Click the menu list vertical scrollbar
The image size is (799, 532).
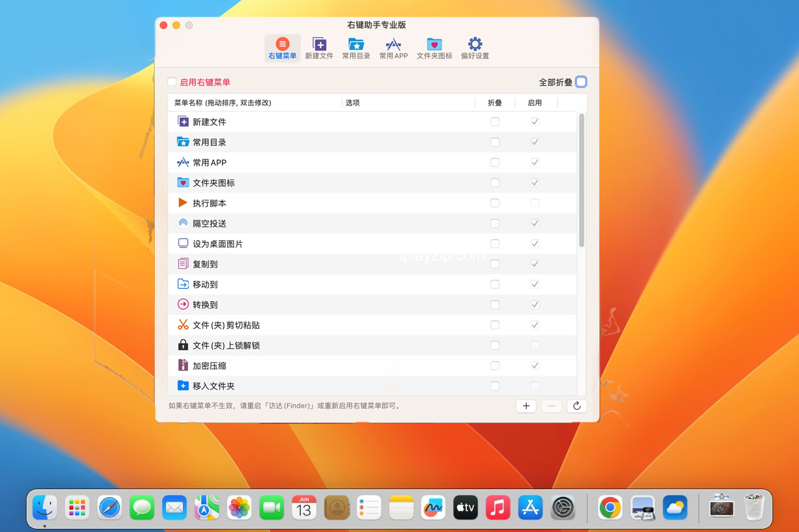tap(582, 180)
